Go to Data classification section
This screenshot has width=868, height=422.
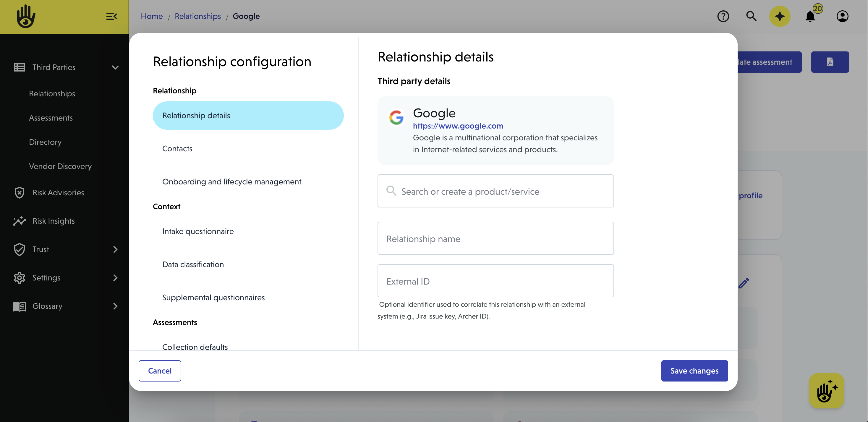pyautogui.click(x=193, y=264)
